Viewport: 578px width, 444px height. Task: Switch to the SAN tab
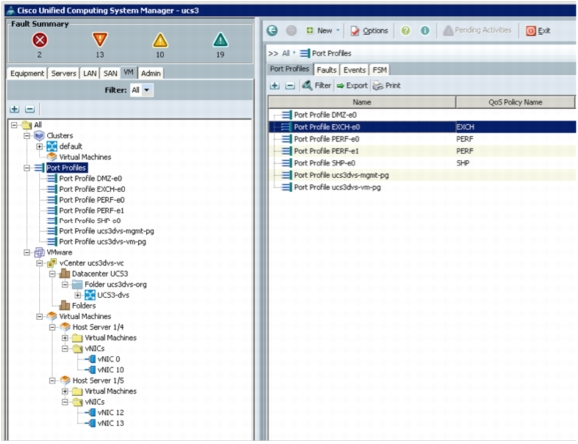coord(110,73)
